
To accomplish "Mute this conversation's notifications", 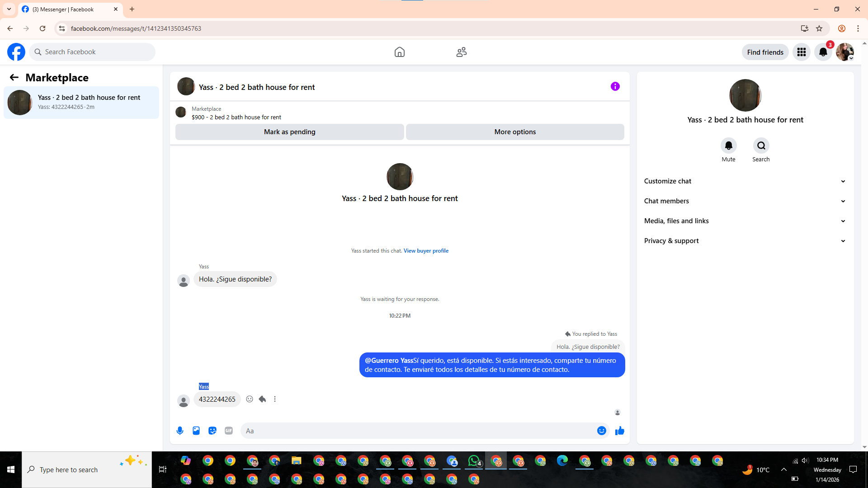I will pyautogui.click(x=728, y=146).
